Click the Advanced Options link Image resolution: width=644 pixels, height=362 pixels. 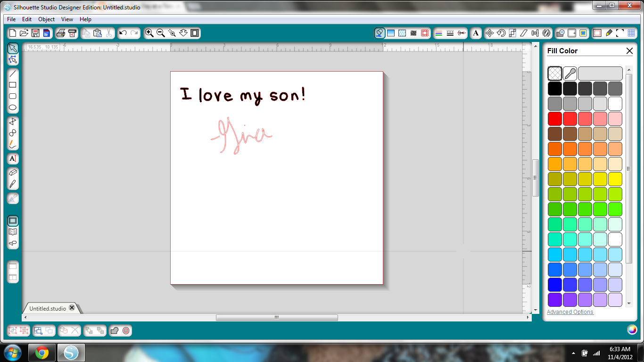point(570,312)
